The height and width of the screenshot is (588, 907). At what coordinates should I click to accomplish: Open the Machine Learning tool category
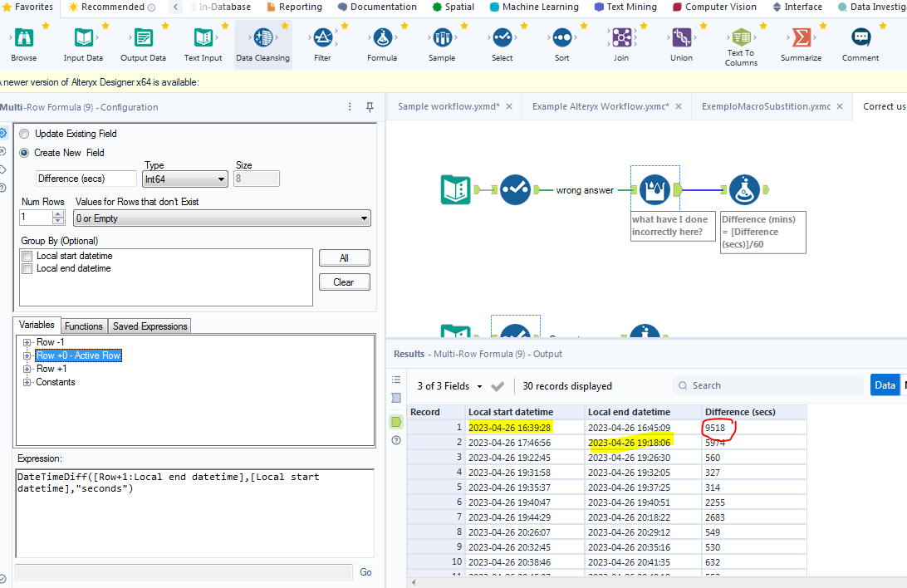540,7
